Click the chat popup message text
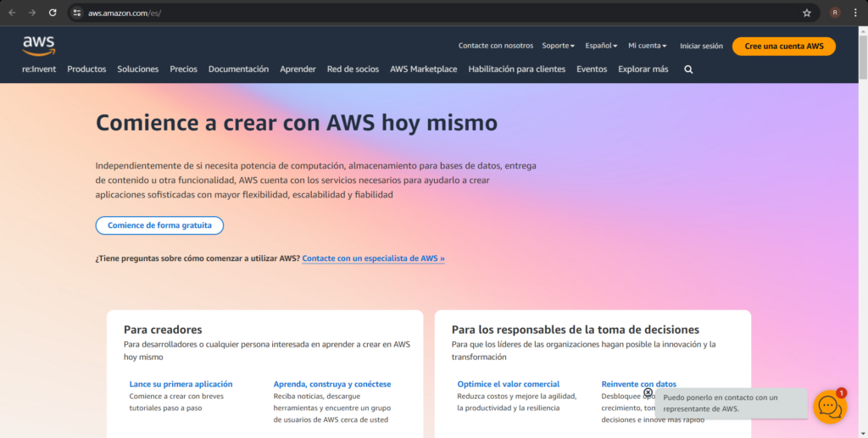 (x=721, y=403)
